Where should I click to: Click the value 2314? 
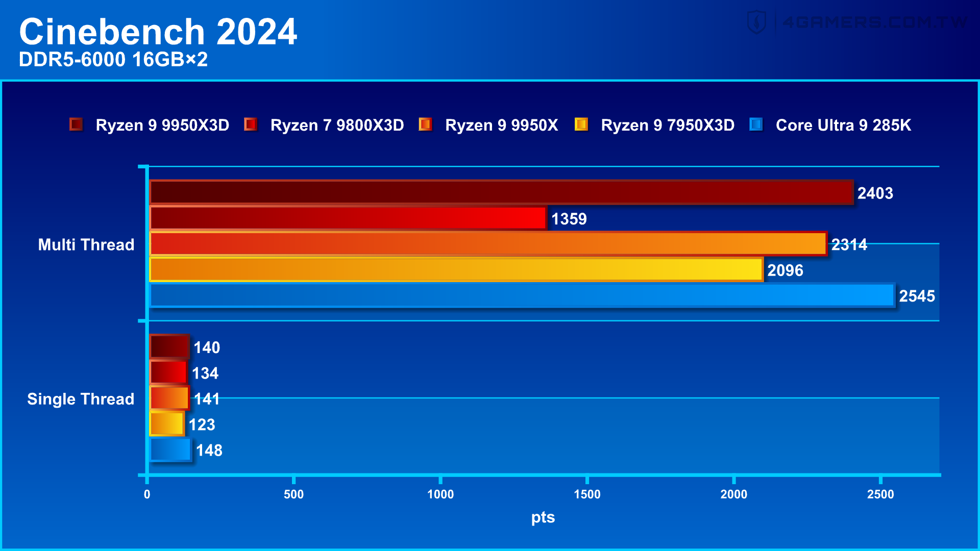point(849,245)
